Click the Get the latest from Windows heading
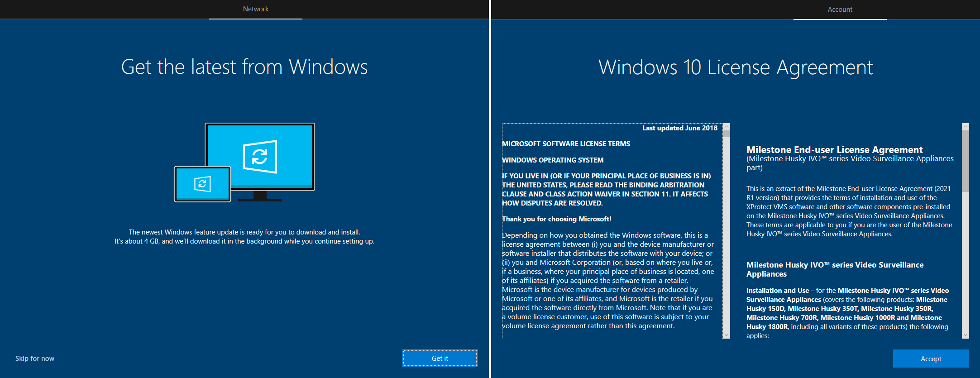Screen dimensions: 980x378 (x=244, y=67)
